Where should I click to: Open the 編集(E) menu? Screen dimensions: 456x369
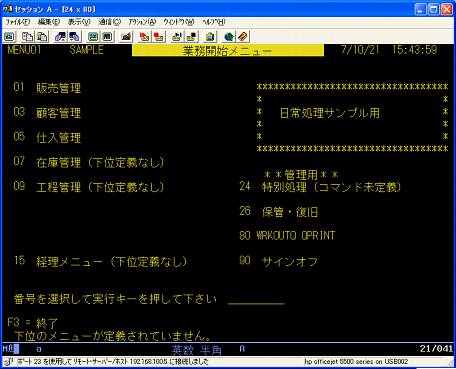tap(49, 22)
